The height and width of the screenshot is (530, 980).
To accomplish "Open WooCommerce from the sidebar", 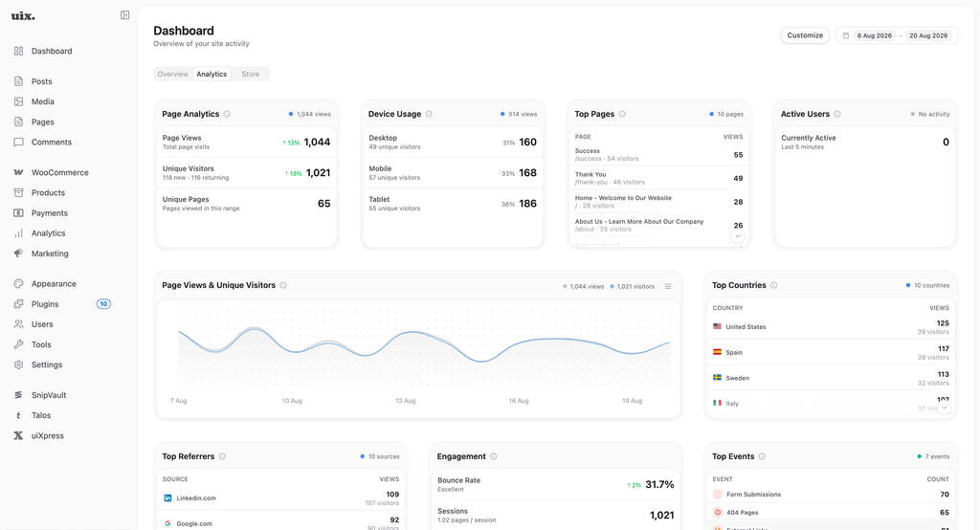I will point(60,172).
